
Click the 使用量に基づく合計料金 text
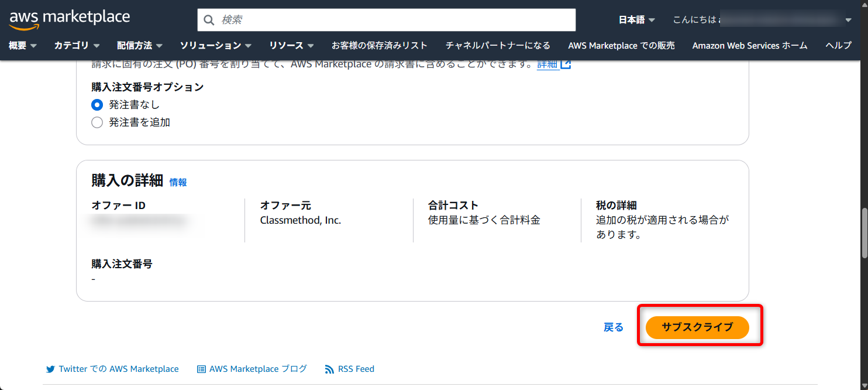pos(484,220)
